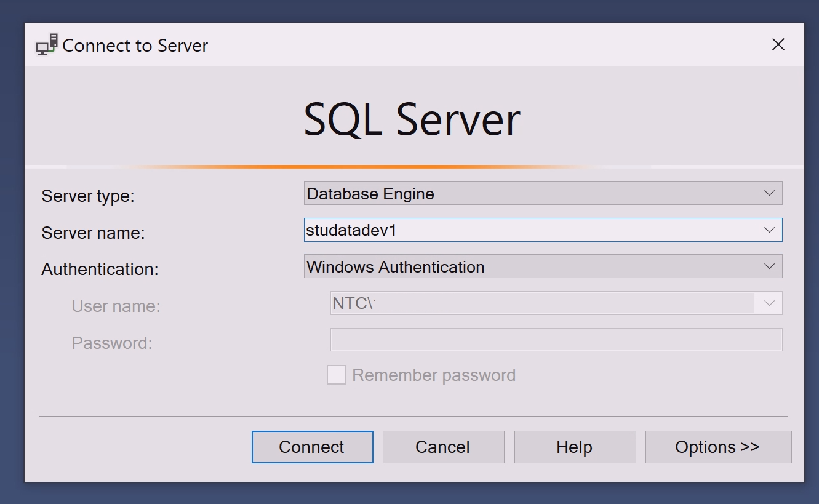Click the Connect button
Image resolution: width=819 pixels, height=504 pixels.
coord(312,447)
